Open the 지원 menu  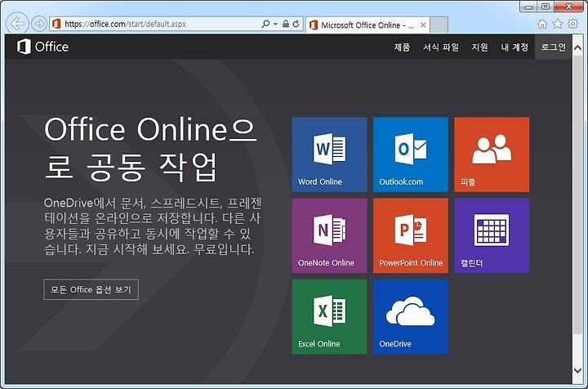480,47
